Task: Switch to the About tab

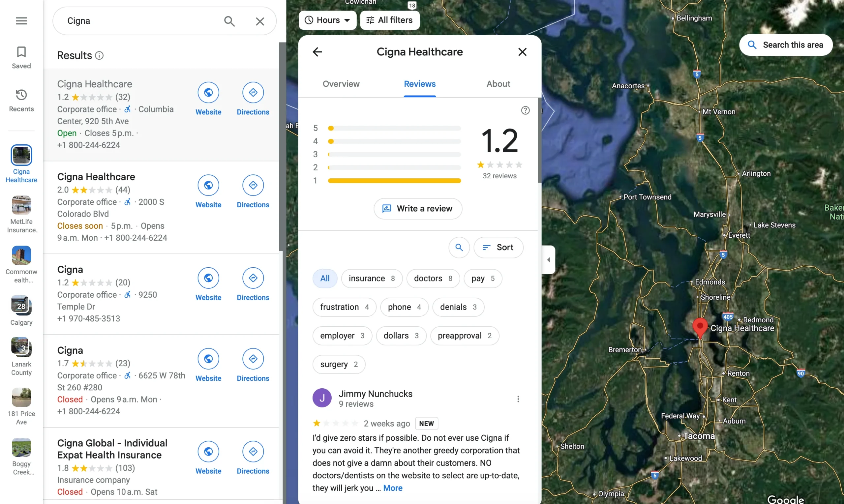Action: pos(498,84)
